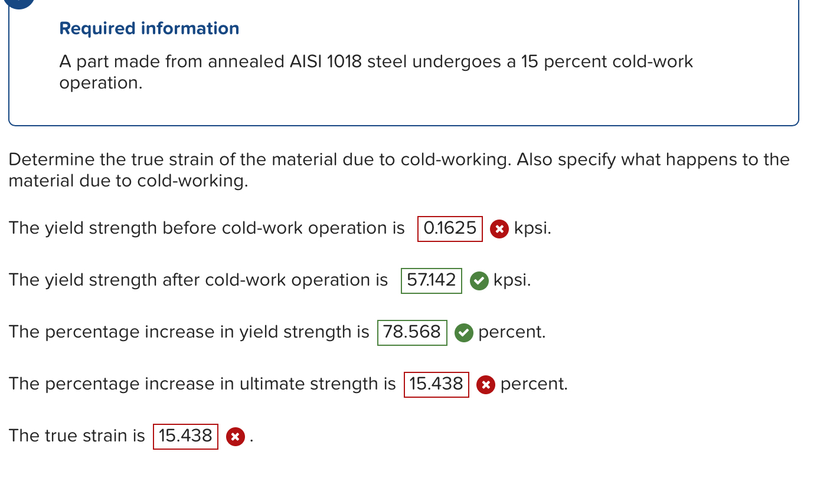Click the 57.142 answer field
Viewport: 830px width, 504px height.
(432, 281)
